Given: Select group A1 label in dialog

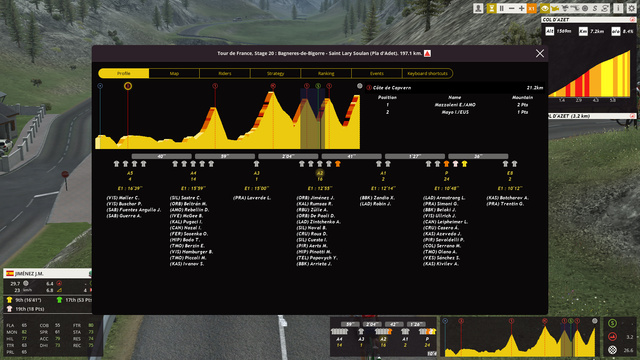Looking at the screenshot, I should tap(383, 173).
